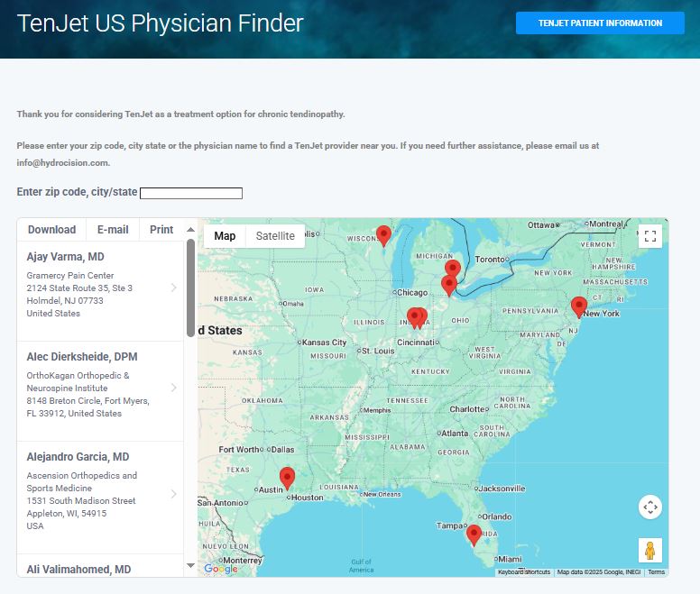This screenshot has height=594, width=700.
Task: Click the physician list scroll down arrow
Action: pyautogui.click(x=190, y=565)
